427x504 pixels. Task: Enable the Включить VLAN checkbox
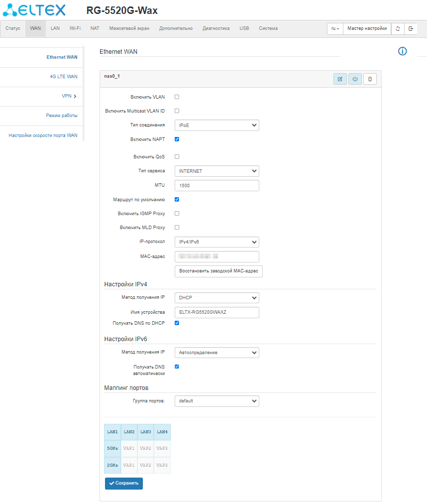tap(177, 97)
